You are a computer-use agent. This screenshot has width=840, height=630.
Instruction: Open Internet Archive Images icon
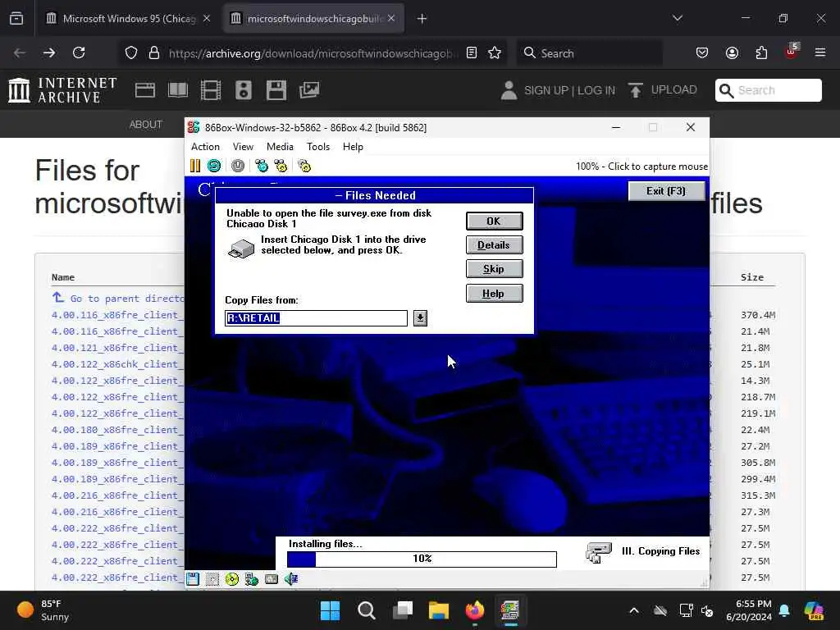[x=309, y=90]
